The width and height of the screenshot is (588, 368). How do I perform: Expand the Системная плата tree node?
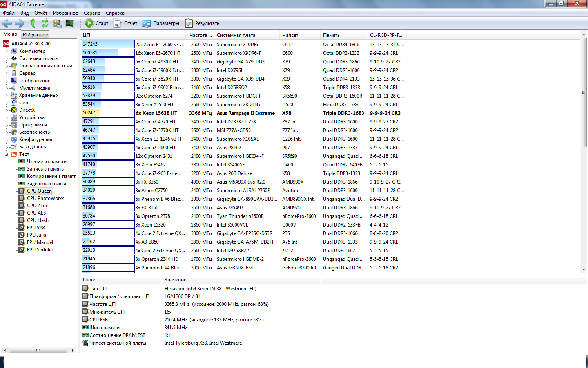pyautogui.click(x=7, y=59)
